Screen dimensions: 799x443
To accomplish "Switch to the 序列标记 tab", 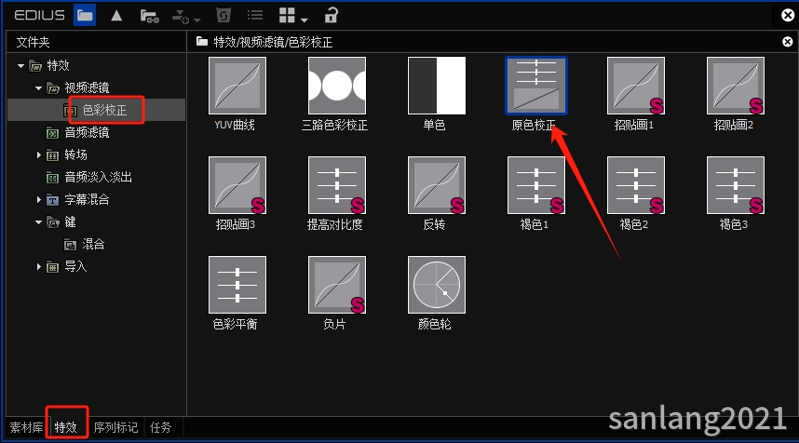I will coord(116,427).
